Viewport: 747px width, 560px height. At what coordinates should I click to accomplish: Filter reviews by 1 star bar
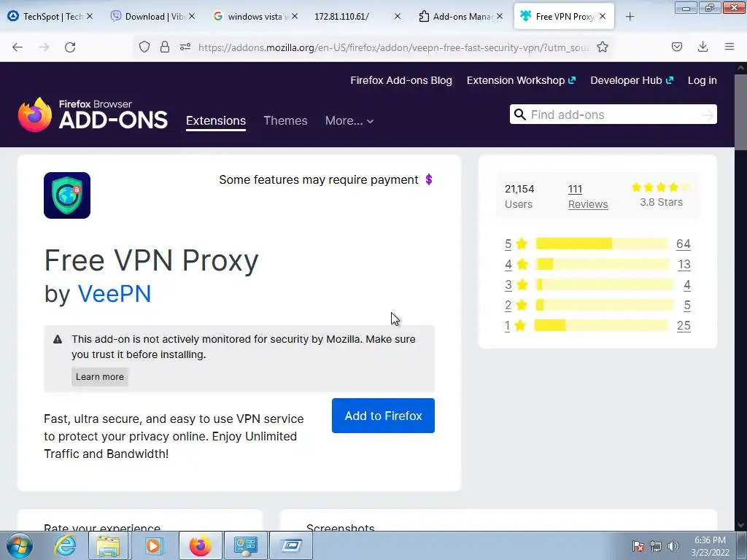(602, 326)
